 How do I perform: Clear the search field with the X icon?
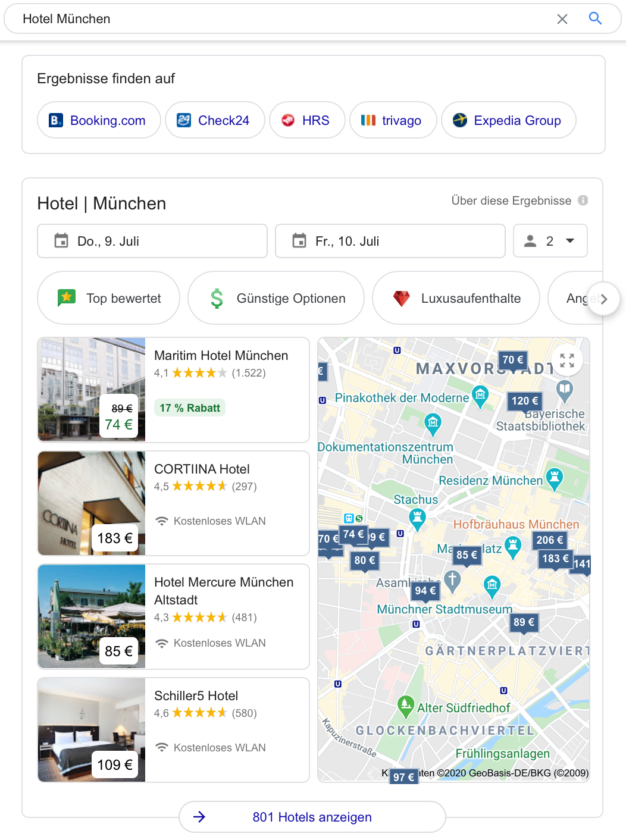[x=562, y=19]
